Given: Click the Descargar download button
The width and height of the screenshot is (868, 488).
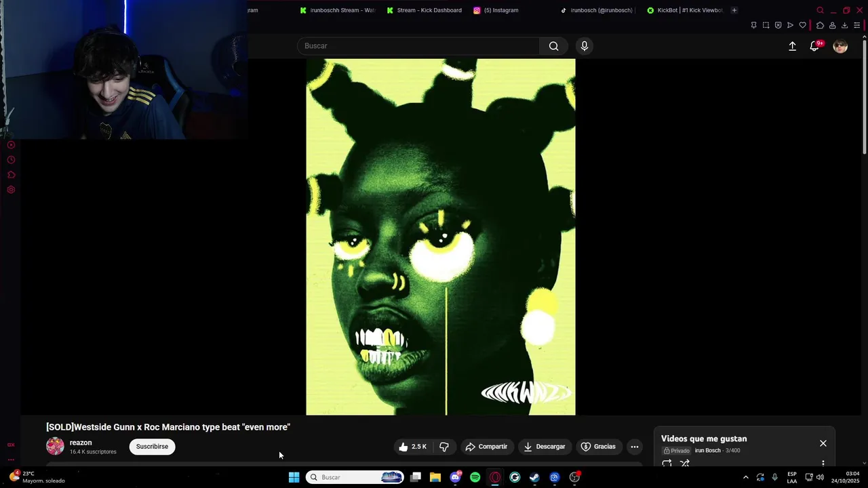Looking at the screenshot, I should (545, 447).
